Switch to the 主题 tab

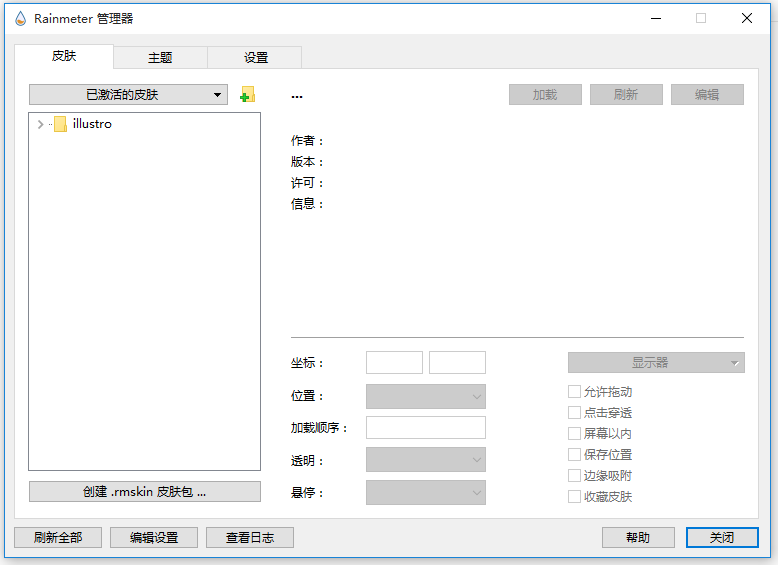click(160, 57)
